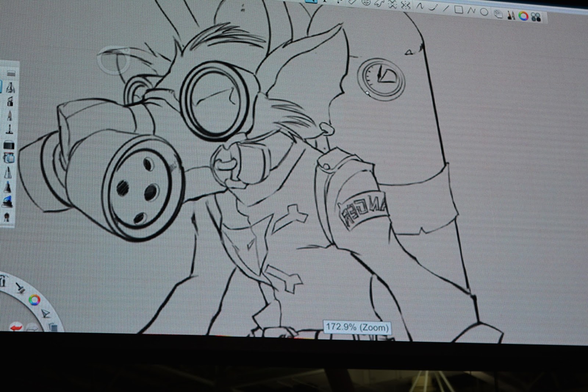The image size is (588, 392).
Task: Toggle X-axis symmetry tool
Action: coord(392,4)
